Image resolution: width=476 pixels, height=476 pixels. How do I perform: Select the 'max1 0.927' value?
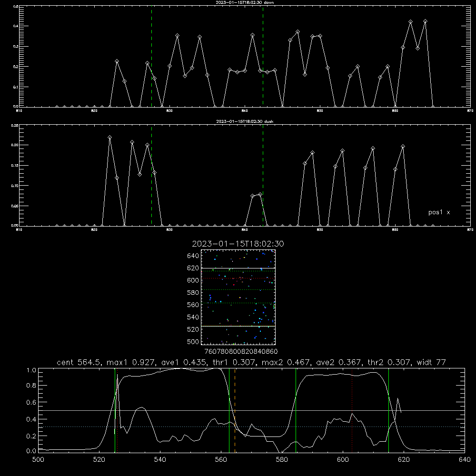pos(130,362)
